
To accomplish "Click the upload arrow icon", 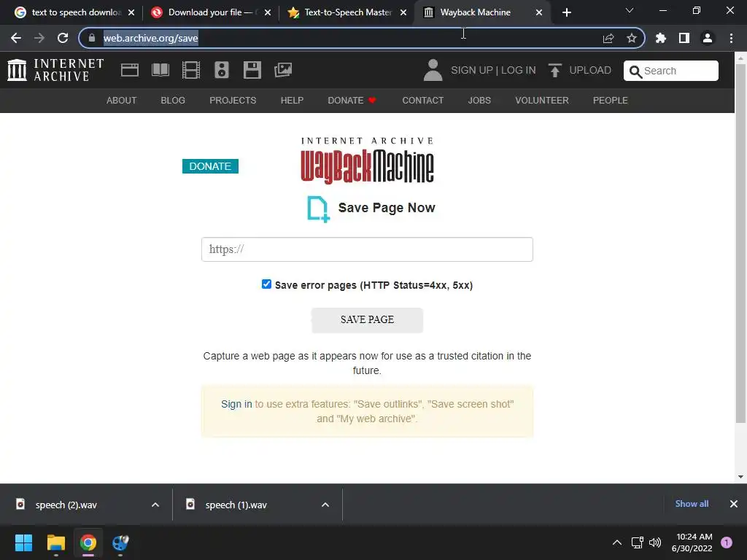I will 554,70.
